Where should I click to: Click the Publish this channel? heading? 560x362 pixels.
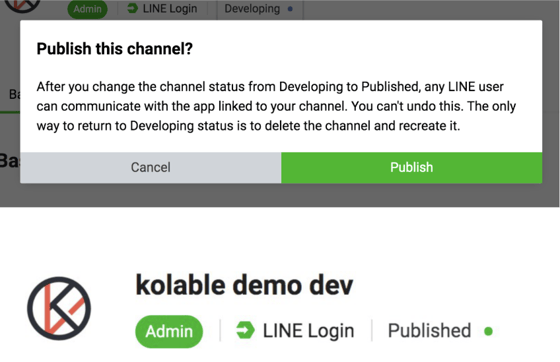click(115, 49)
